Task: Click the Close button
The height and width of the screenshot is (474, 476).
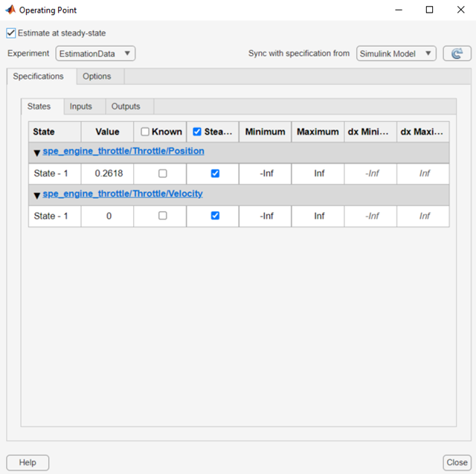Action: [x=457, y=462]
